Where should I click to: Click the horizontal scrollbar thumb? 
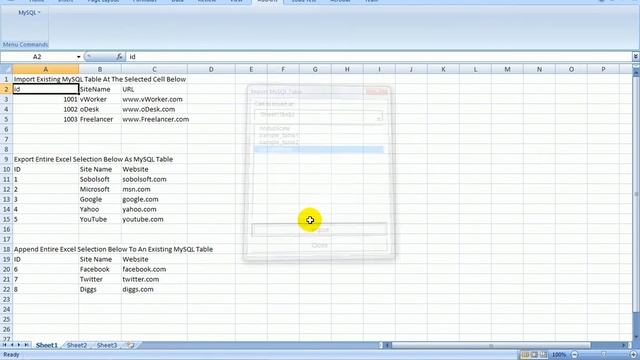pyautogui.click(x=491, y=345)
